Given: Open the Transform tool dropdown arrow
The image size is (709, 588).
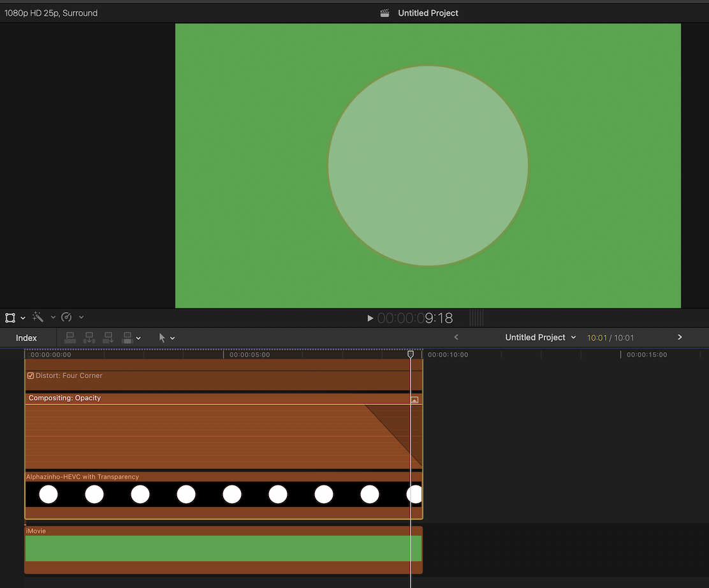Looking at the screenshot, I should 23,318.
